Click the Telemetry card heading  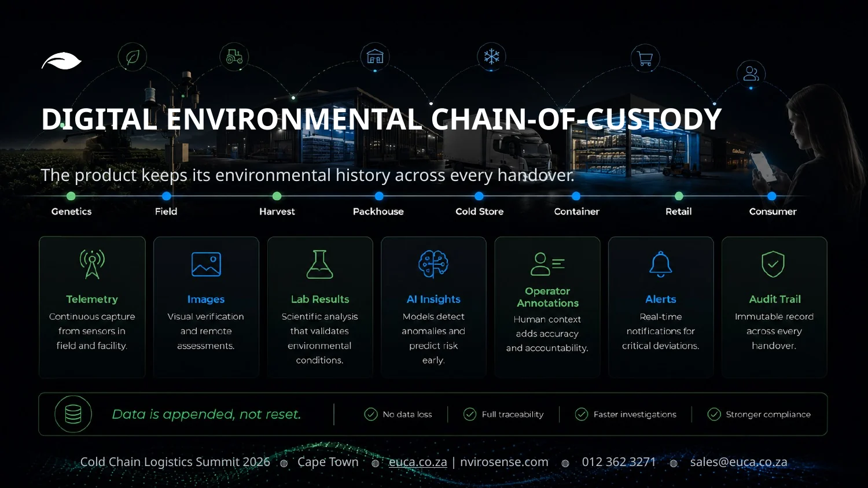click(92, 300)
